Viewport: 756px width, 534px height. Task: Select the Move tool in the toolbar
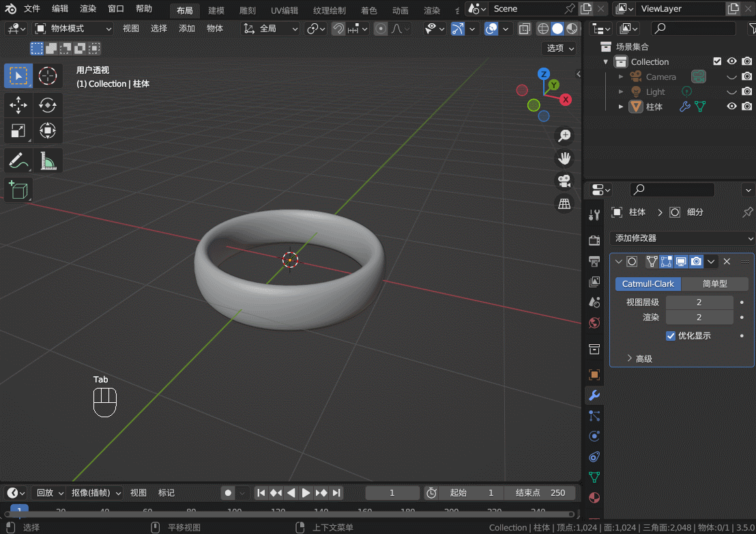point(18,105)
